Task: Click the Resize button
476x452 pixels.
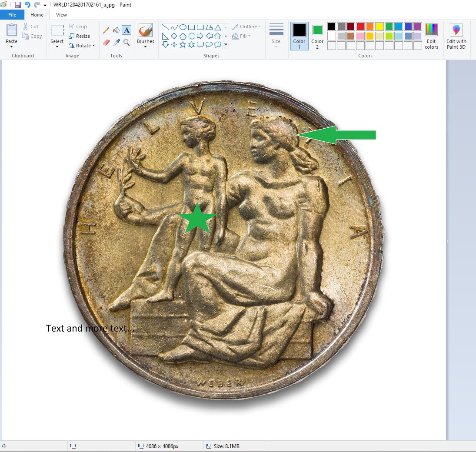Action: [79, 36]
